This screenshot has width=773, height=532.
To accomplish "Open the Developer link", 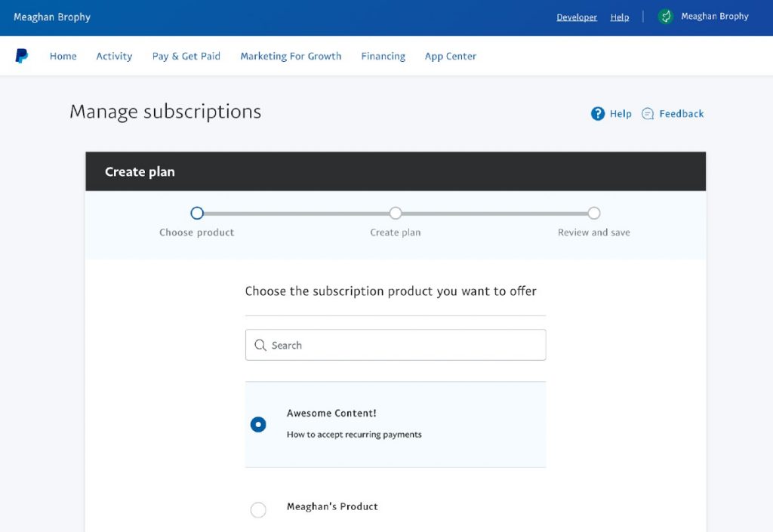I will tap(577, 17).
